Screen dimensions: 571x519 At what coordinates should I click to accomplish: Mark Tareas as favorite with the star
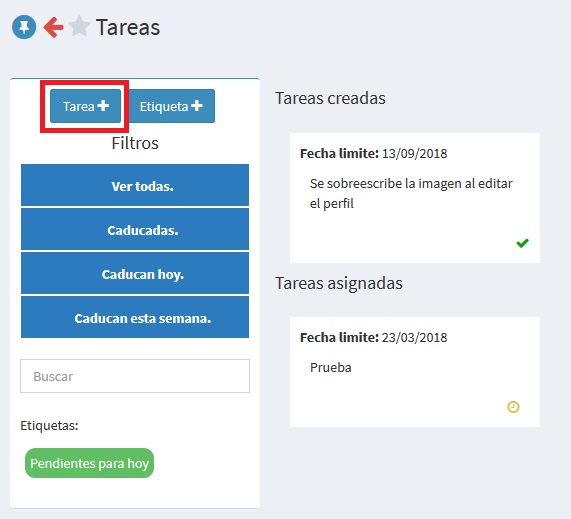(79, 26)
